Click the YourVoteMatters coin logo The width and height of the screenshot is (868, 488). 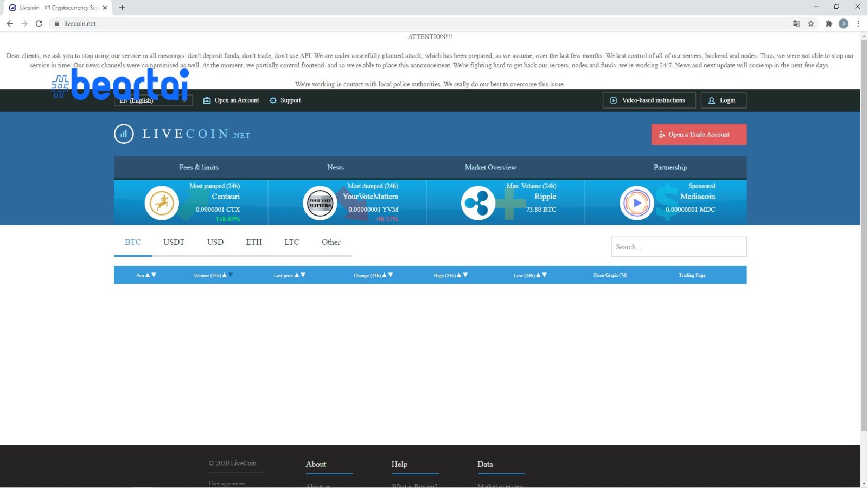click(320, 203)
